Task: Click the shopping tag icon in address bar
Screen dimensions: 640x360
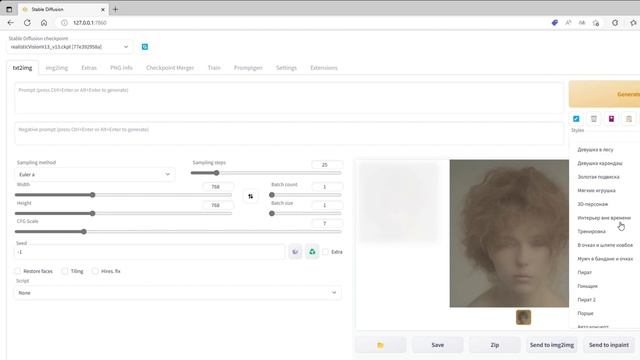Action: [554, 23]
